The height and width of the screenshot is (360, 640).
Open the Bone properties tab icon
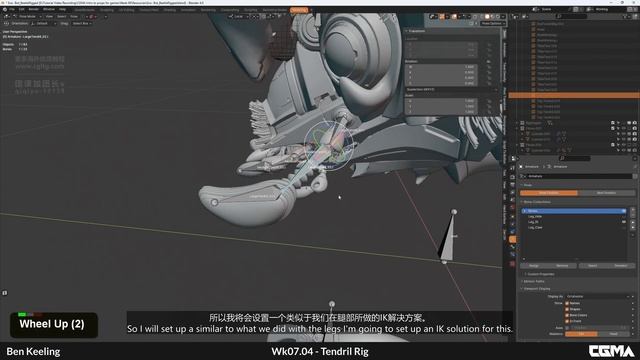(513, 247)
